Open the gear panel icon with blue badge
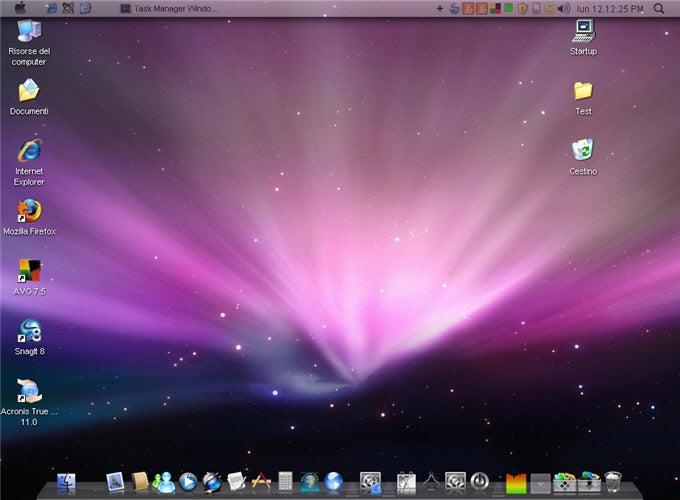The height and width of the screenshot is (500, 680). point(370,482)
